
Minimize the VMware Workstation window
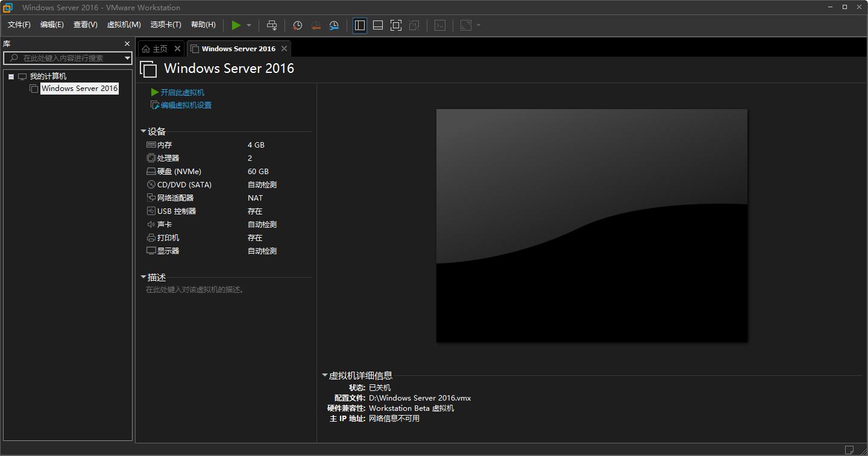(x=830, y=7)
